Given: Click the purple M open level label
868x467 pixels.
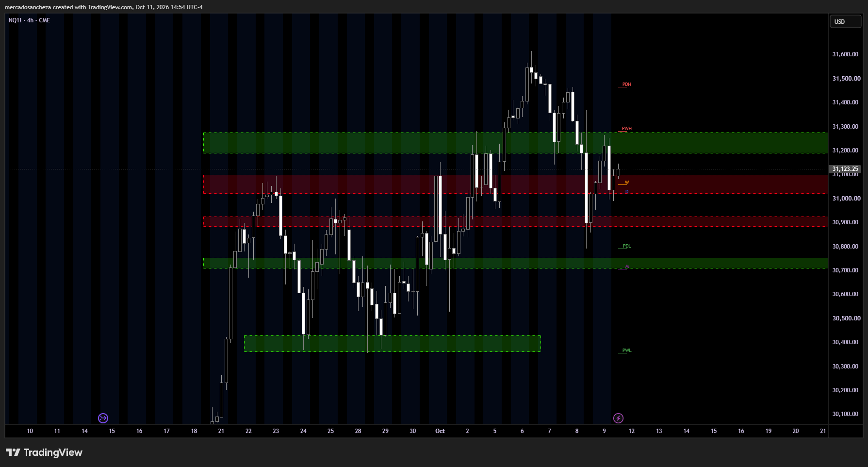Looking at the screenshot, I should pyautogui.click(x=627, y=267).
